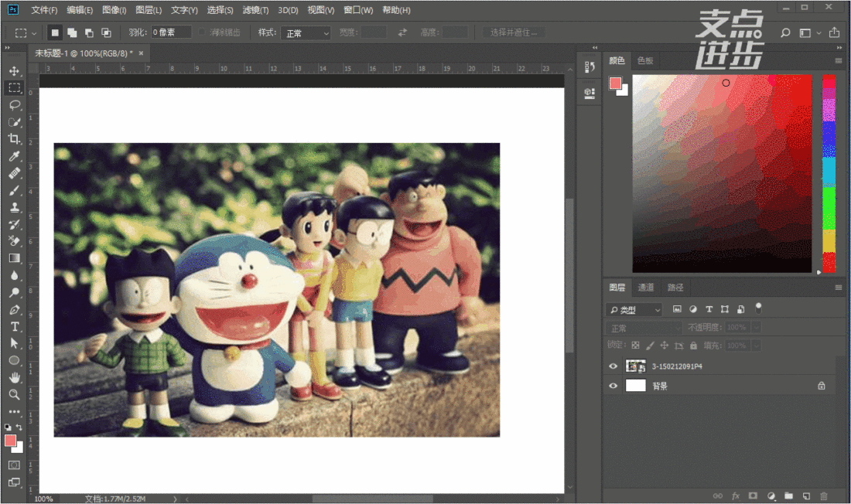Toggle Quick Mask mode

click(14, 465)
